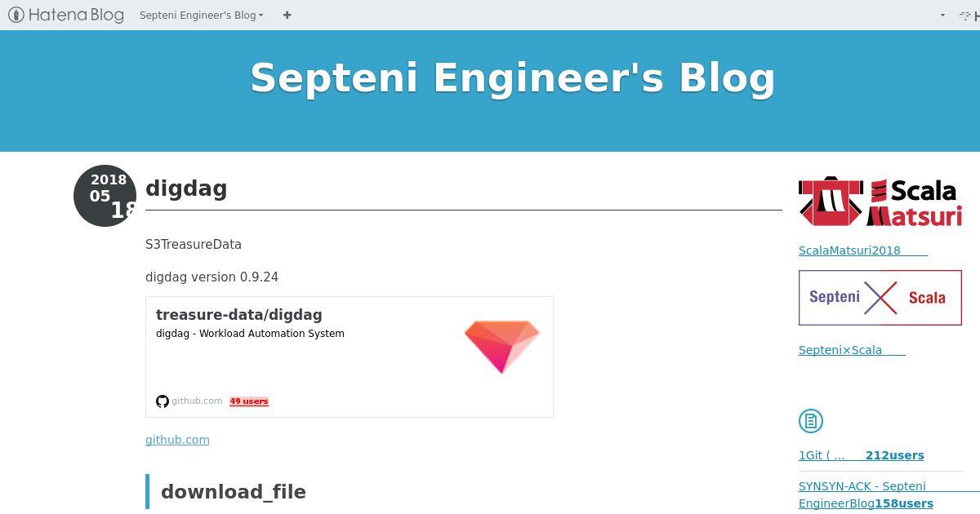Click the Scala Matsuri banner image
Viewport: 980px width, 514px height.
coord(880,202)
